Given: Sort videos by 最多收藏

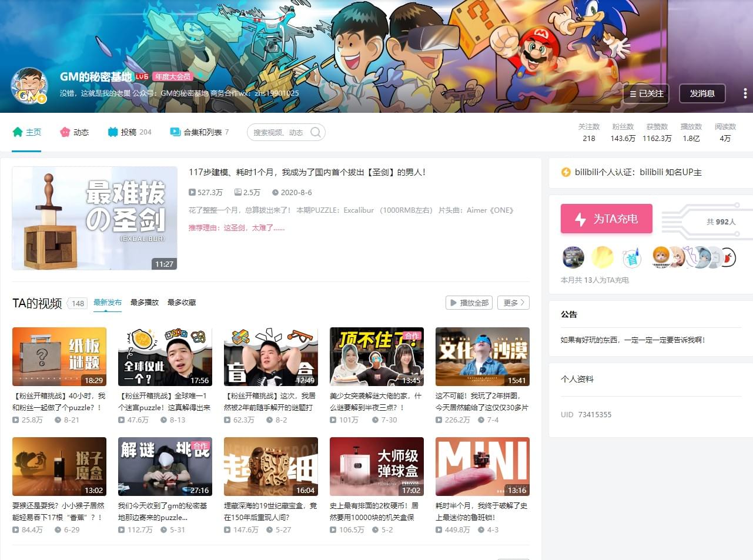Looking at the screenshot, I should (182, 303).
